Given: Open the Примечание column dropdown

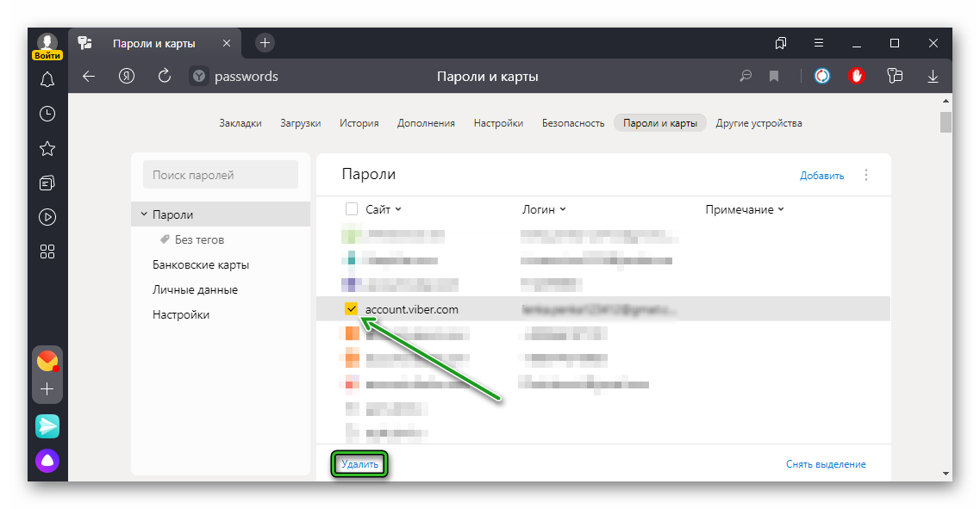Looking at the screenshot, I should pos(745,209).
